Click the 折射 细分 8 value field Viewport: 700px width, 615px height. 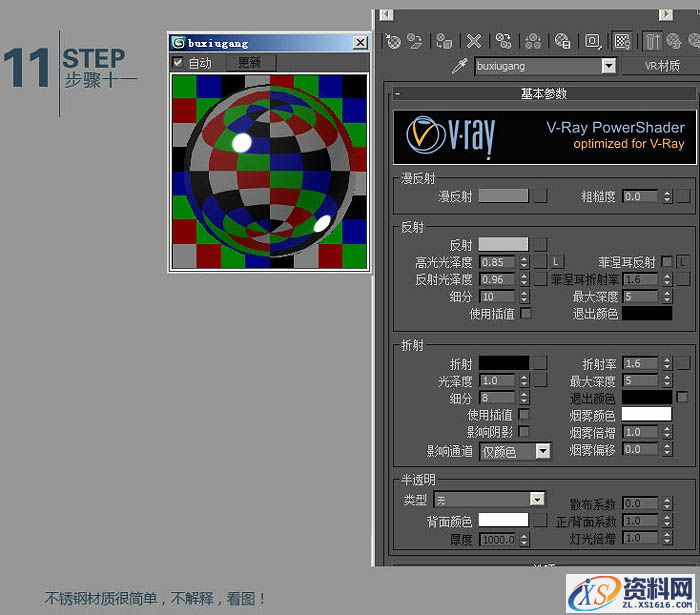(x=497, y=397)
